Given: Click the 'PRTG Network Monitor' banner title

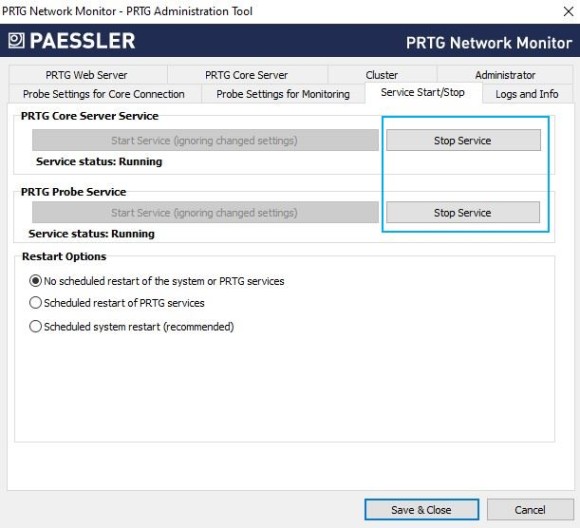Looking at the screenshot, I should click(489, 43).
